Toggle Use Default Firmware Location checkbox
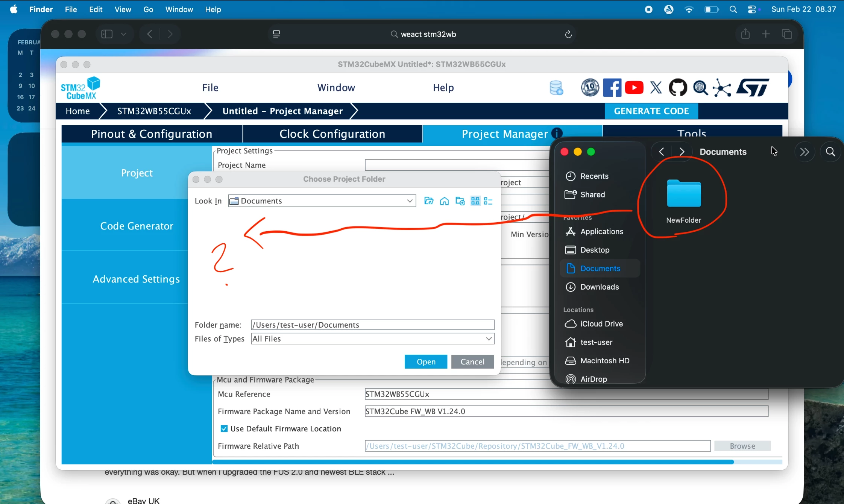The height and width of the screenshot is (504, 844). click(224, 428)
